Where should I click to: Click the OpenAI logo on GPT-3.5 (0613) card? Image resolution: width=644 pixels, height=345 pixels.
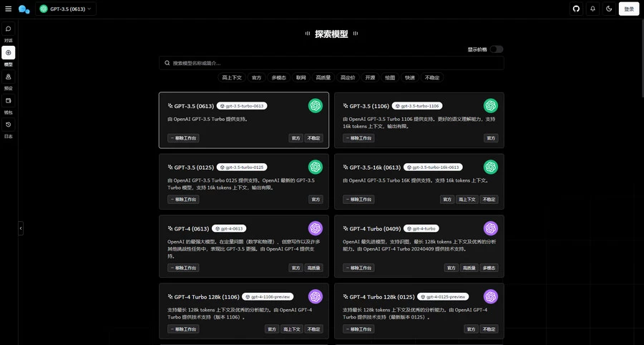[316, 106]
